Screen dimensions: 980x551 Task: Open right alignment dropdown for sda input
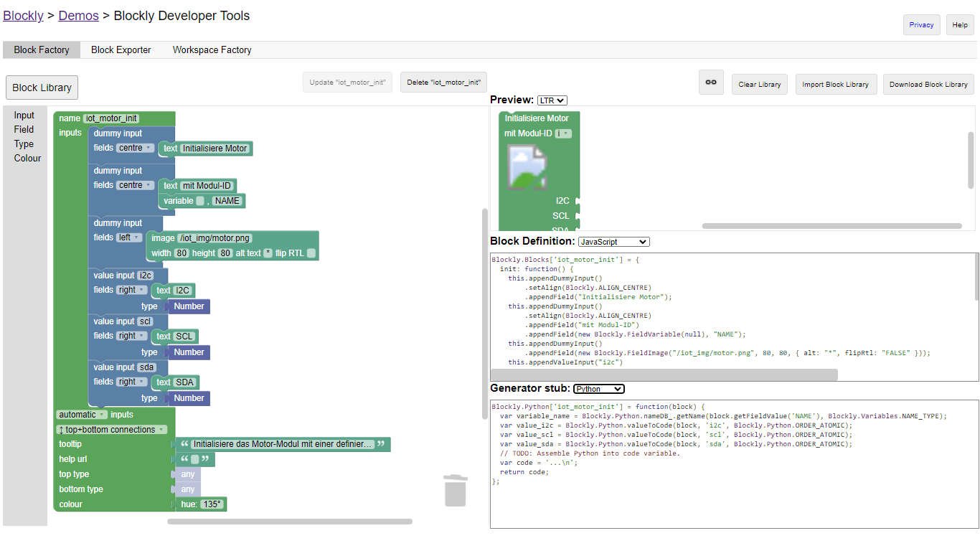point(131,382)
